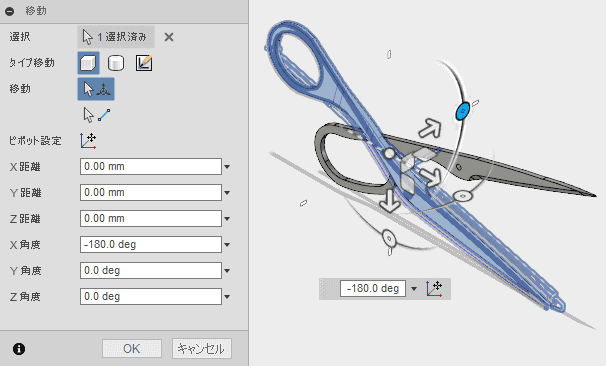The width and height of the screenshot is (606, 366).
Task: Click the set pivot icon in floating toolbar
Action: [434, 289]
